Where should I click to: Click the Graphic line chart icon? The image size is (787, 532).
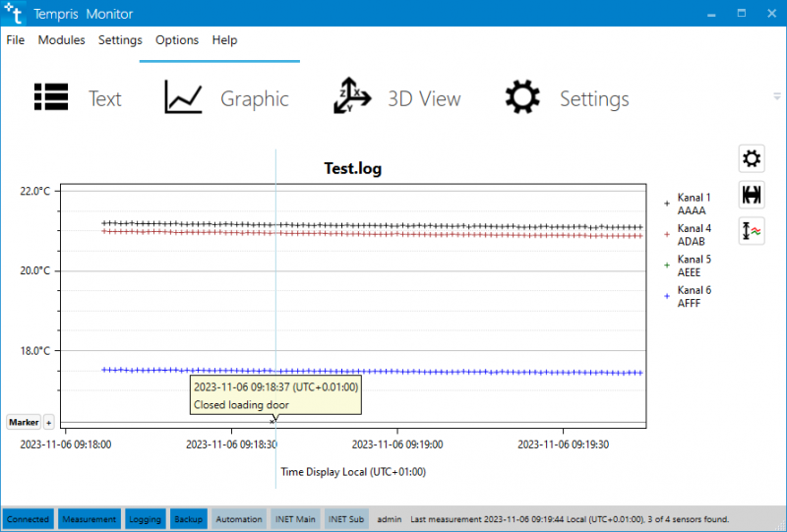[x=183, y=98]
